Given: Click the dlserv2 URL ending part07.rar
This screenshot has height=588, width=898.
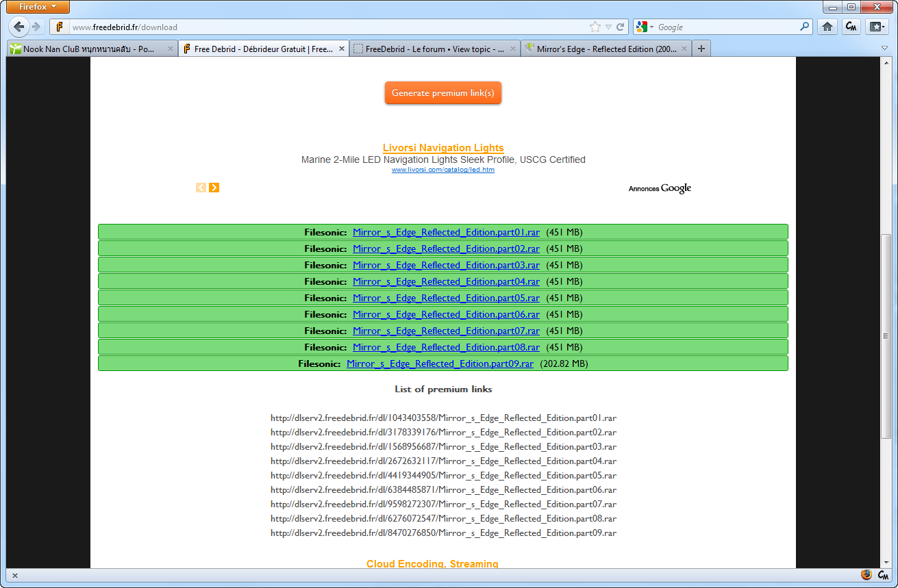Looking at the screenshot, I should (443, 504).
